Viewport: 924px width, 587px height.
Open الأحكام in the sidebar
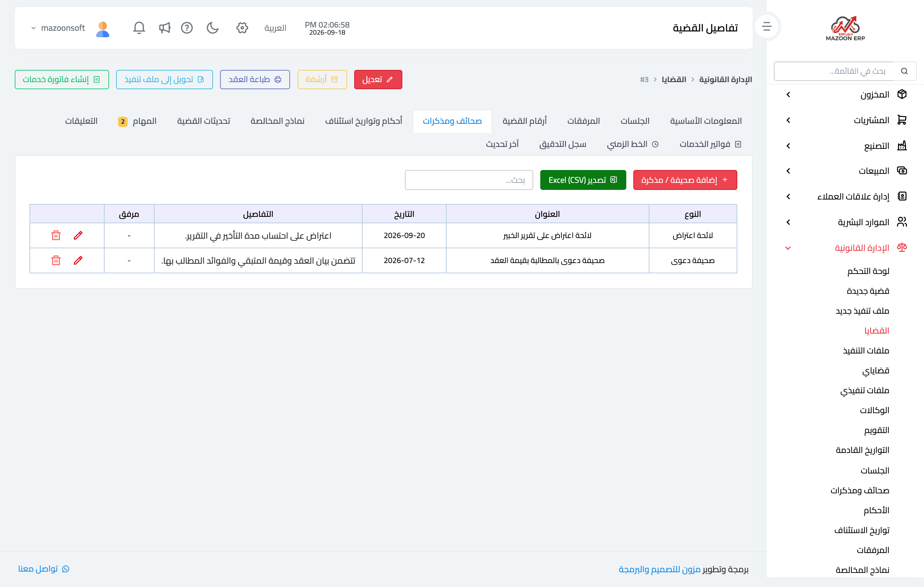(x=877, y=510)
